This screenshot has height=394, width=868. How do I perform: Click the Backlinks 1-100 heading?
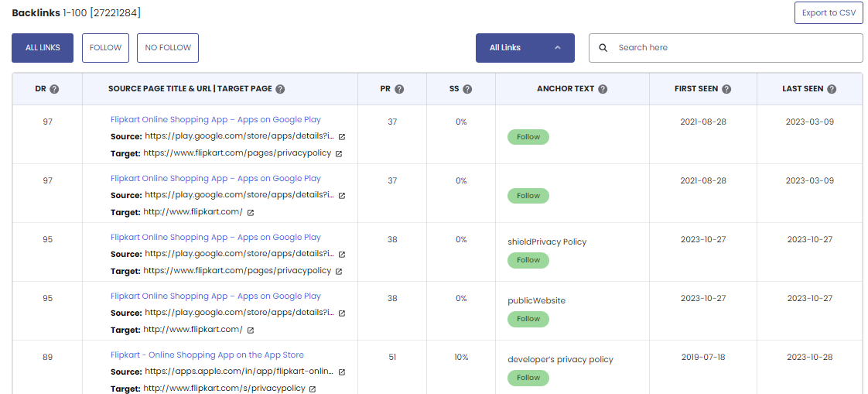(77, 12)
